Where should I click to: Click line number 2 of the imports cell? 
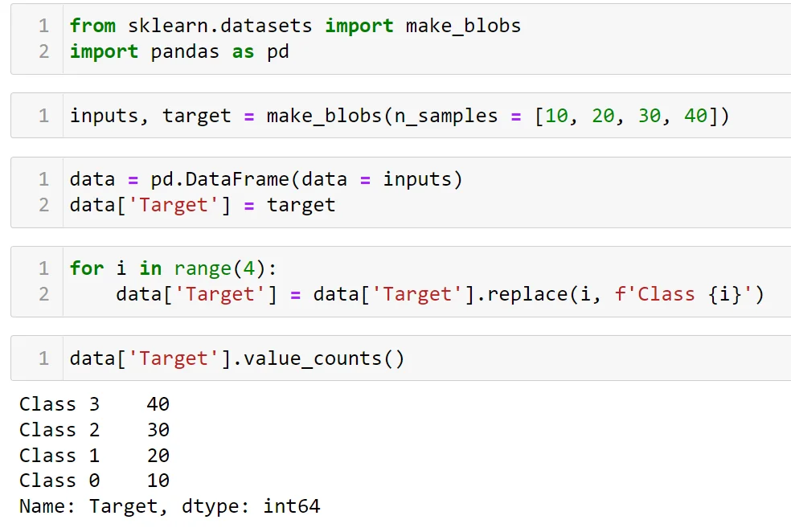point(43,51)
